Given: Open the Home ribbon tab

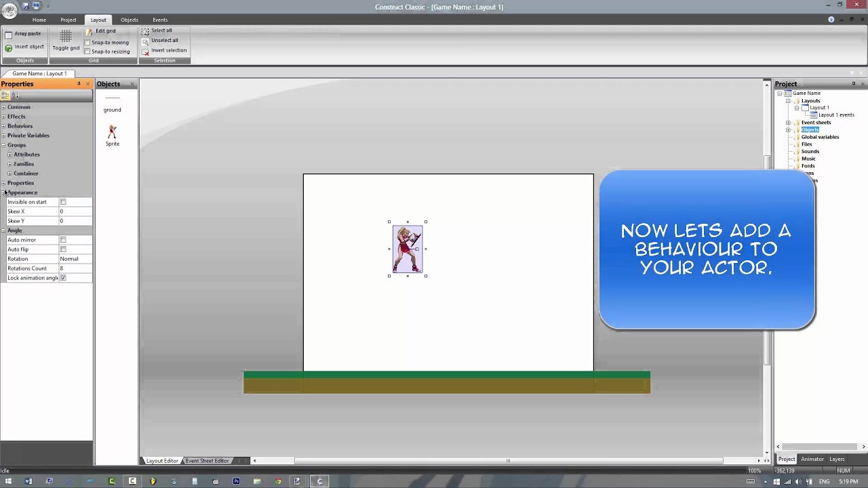Looking at the screenshot, I should point(39,20).
